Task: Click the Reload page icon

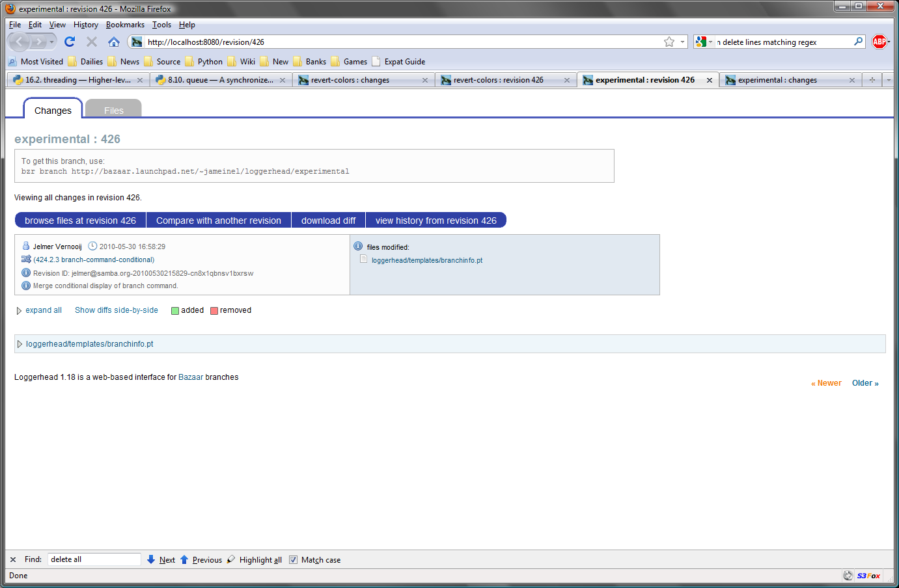Action: tap(70, 42)
